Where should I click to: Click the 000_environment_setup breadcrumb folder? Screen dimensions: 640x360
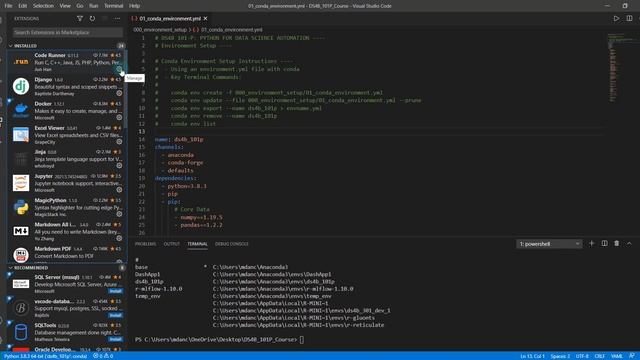point(160,30)
